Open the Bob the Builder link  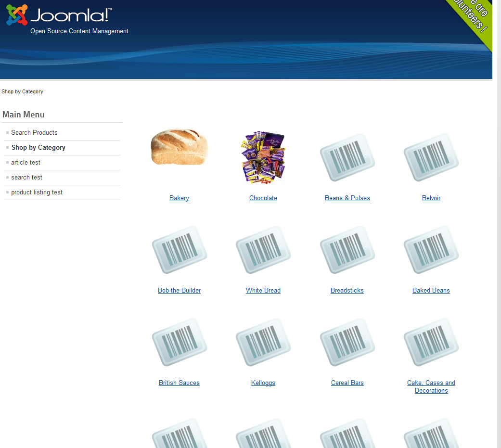[179, 291]
